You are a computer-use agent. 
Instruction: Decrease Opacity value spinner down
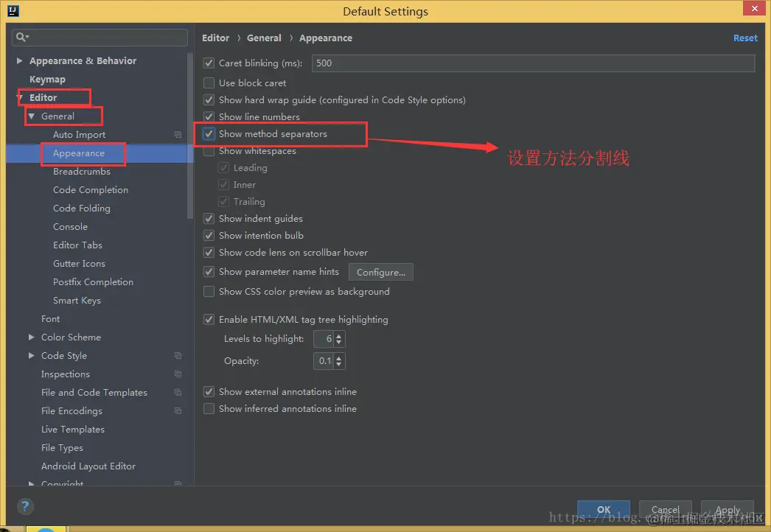(x=339, y=364)
